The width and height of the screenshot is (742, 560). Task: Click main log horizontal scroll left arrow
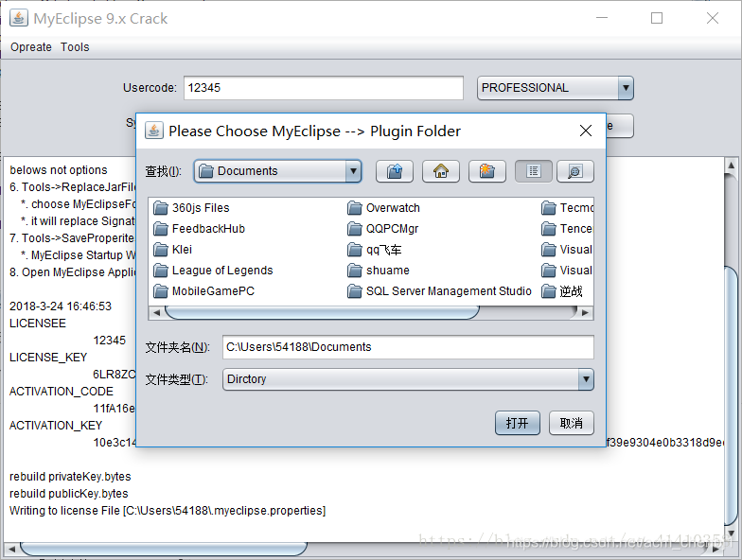pos(11,549)
